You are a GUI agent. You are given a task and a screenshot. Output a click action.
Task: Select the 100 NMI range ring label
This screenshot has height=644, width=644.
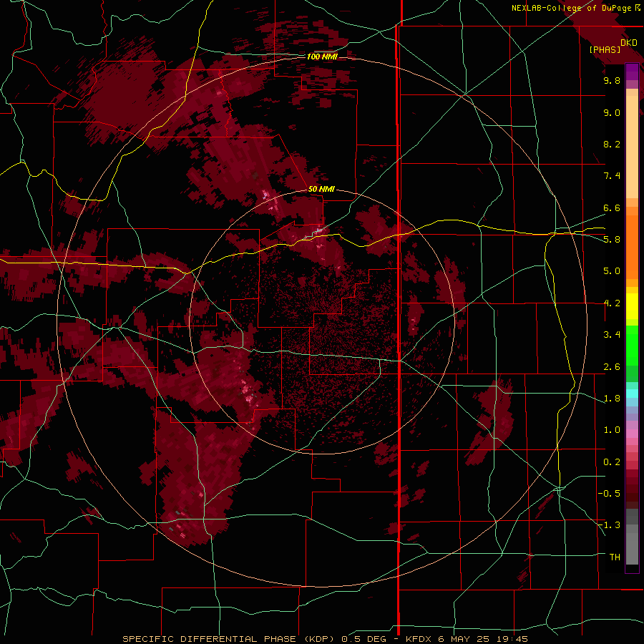(x=322, y=57)
